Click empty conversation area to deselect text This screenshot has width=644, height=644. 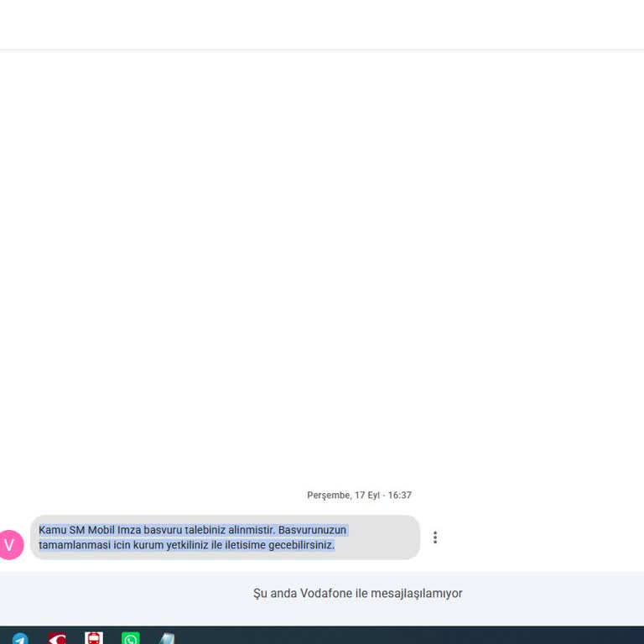(322, 267)
